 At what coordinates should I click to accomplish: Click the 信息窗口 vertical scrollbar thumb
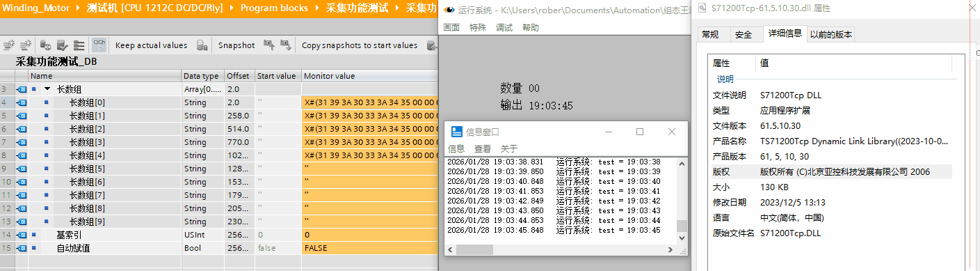[x=682, y=226]
